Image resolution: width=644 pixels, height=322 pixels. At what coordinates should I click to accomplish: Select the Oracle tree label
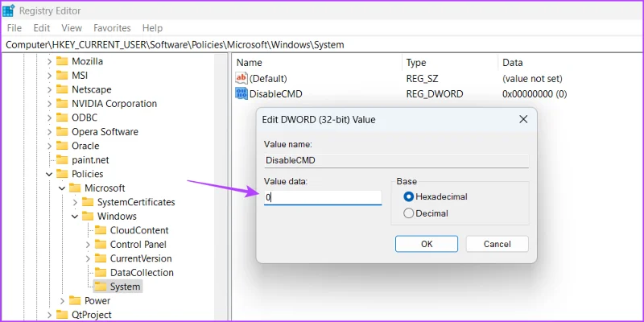[85, 146]
